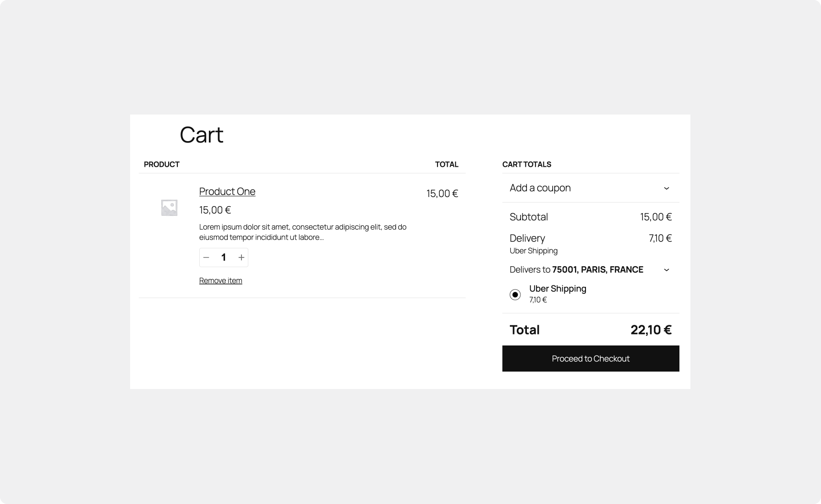Screen dimensions: 821x504
Task: Click the plus icon to increase quantity
Action: coord(241,257)
